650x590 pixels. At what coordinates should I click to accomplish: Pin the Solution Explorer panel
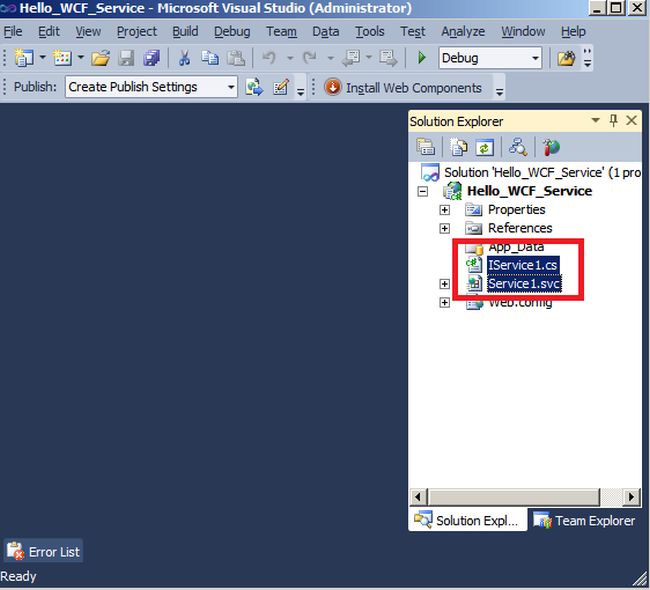click(x=614, y=121)
